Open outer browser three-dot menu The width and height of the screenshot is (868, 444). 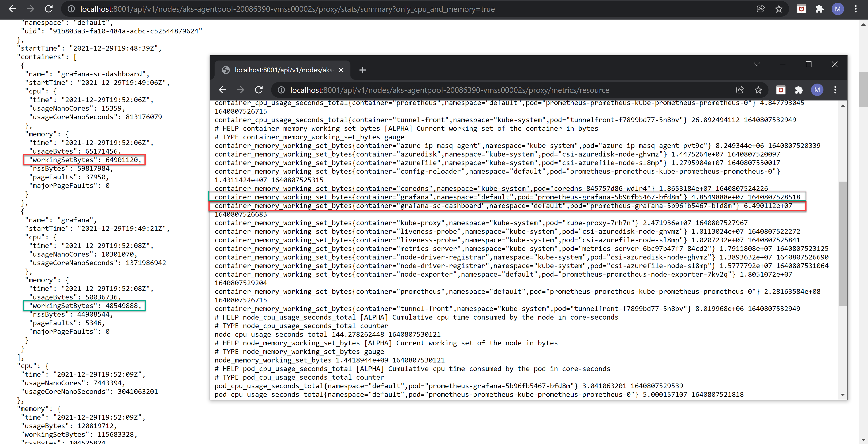(856, 9)
